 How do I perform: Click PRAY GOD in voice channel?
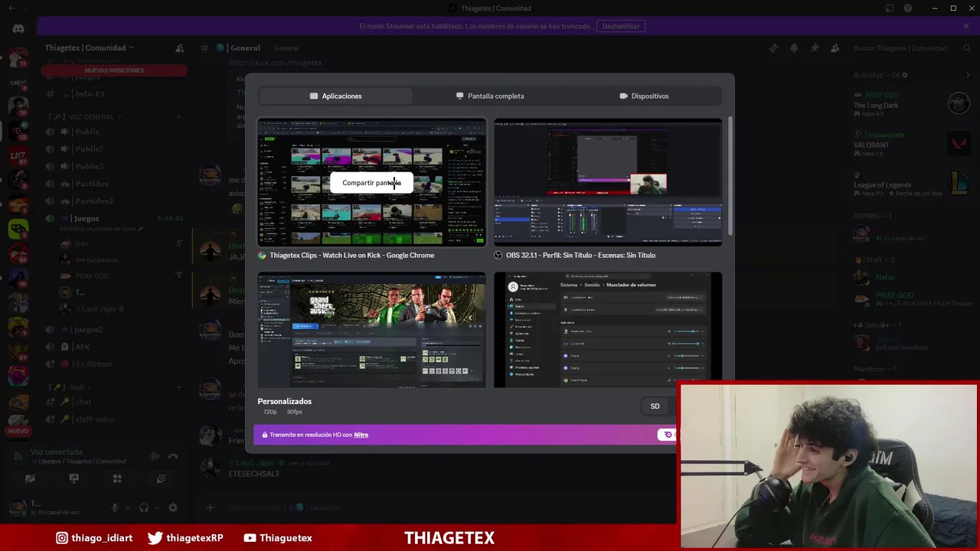pyautogui.click(x=92, y=275)
